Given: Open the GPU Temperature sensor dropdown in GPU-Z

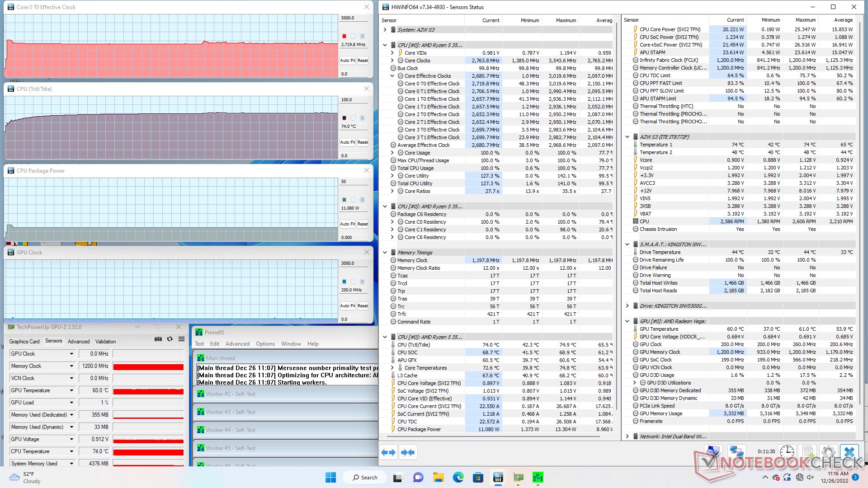Looking at the screenshot, I should (x=71, y=390).
